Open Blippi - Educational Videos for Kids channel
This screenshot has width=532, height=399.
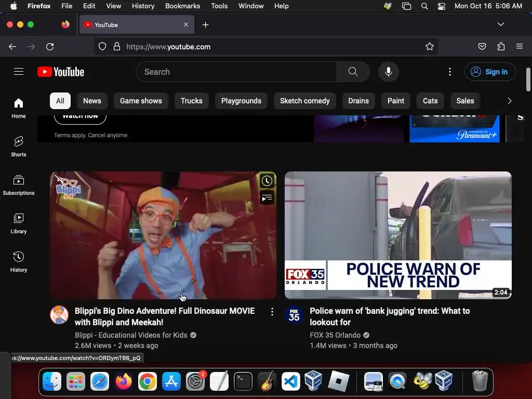131,335
